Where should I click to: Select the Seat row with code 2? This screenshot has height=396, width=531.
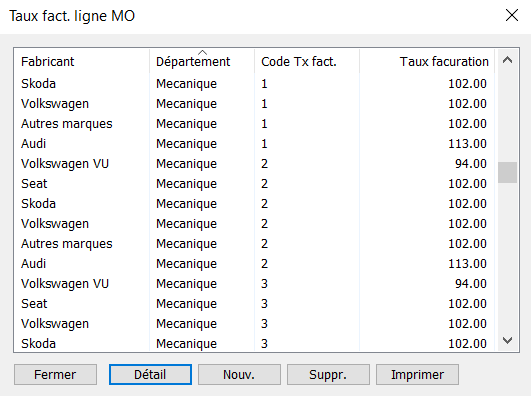click(254, 184)
